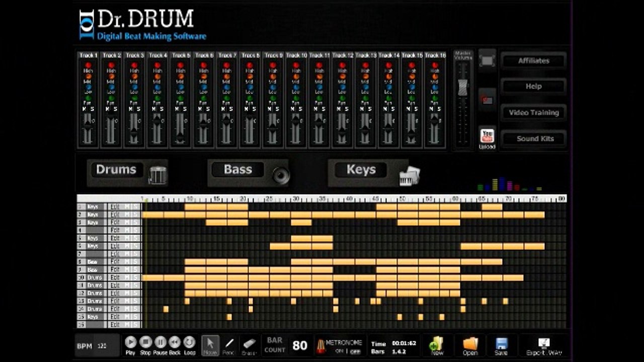Click Track 10 blue Low knob
This screenshot has width=644, height=362.
click(x=296, y=87)
